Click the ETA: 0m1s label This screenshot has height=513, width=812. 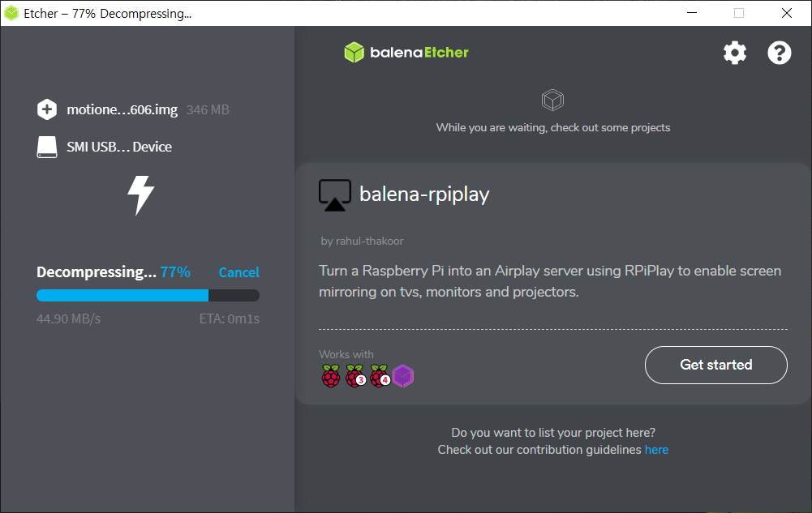pyautogui.click(x=230, y=318)
